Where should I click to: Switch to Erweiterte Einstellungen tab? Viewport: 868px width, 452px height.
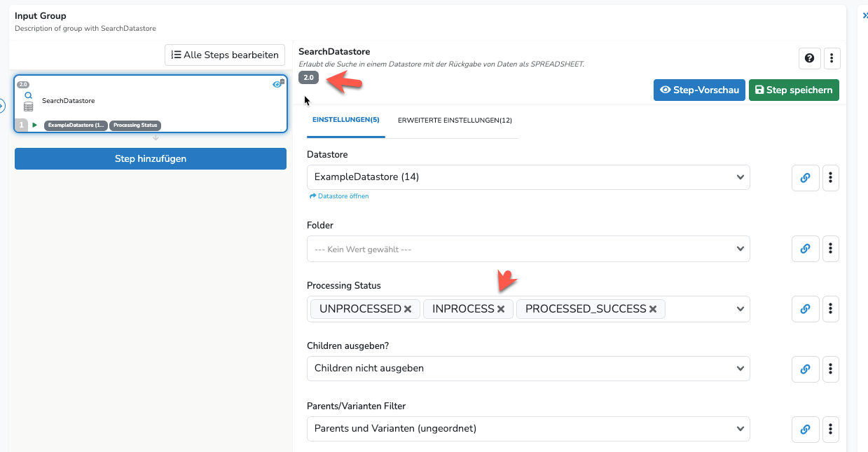click(x=455, y=121)
